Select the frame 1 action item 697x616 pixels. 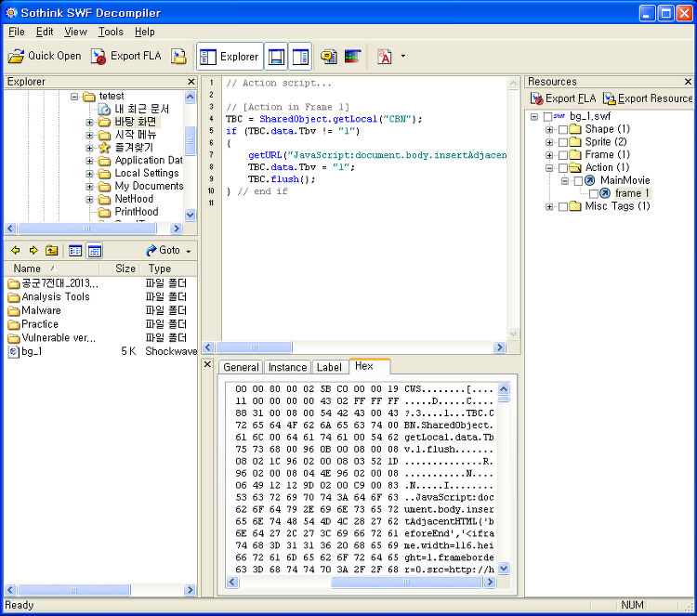pyautogui.click(x=632, y=194)
